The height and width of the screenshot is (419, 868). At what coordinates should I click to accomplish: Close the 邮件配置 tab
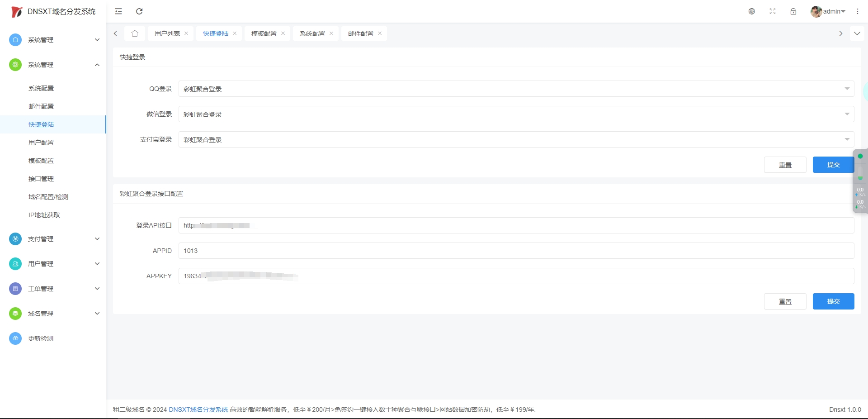coord(380,33)
